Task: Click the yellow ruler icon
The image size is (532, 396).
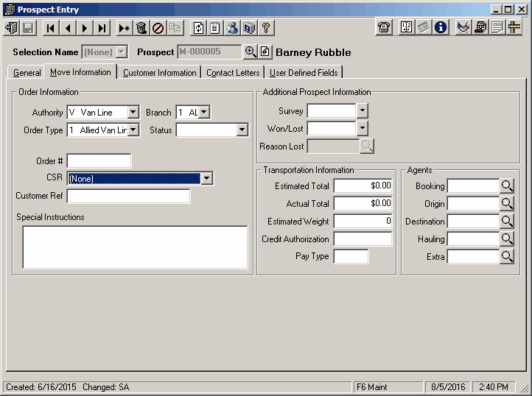Action: point(514,27)
